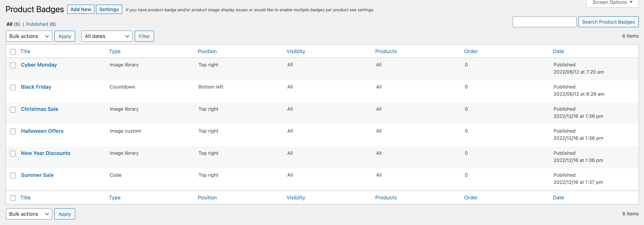Sort badges by Date column
The image size is (644, 225).
[x=558, y=51]
